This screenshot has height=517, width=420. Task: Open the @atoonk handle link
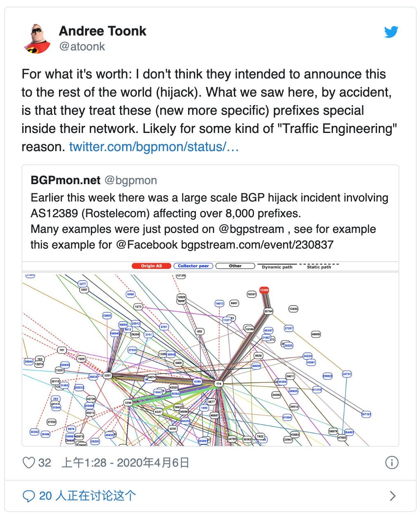pos(82,46)
